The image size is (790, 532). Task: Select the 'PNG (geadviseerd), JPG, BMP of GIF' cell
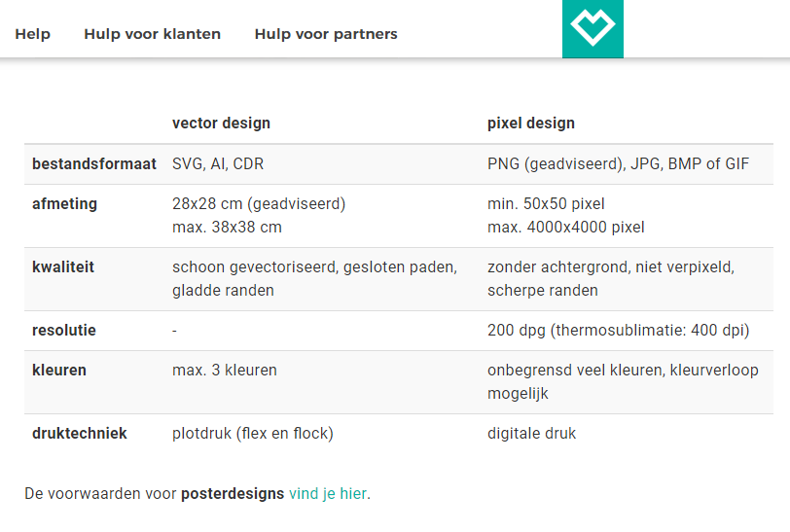[x=618, y=164]
